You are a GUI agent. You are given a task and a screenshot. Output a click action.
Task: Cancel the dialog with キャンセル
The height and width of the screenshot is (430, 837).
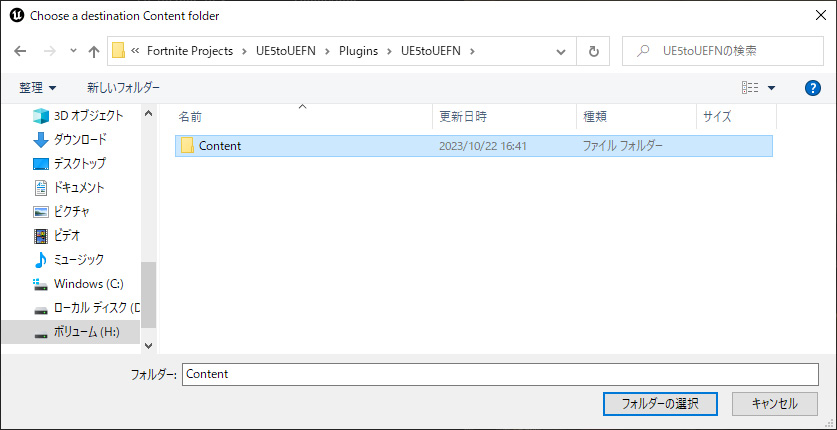775,404
